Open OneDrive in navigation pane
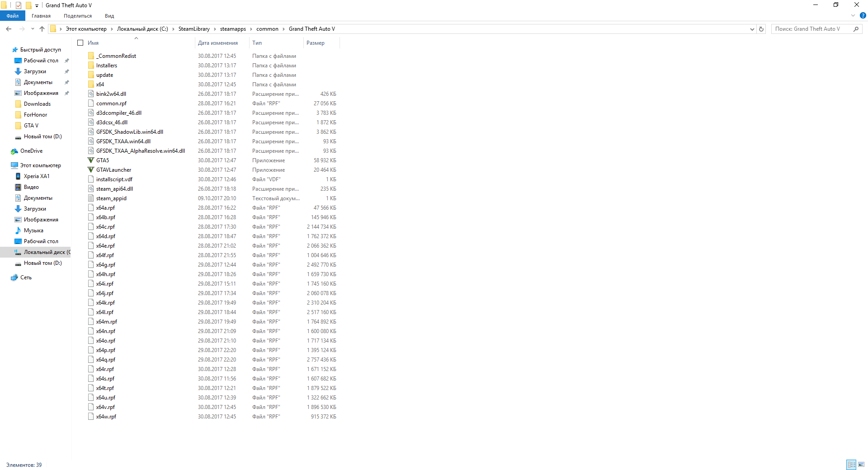 click(31, 151)
